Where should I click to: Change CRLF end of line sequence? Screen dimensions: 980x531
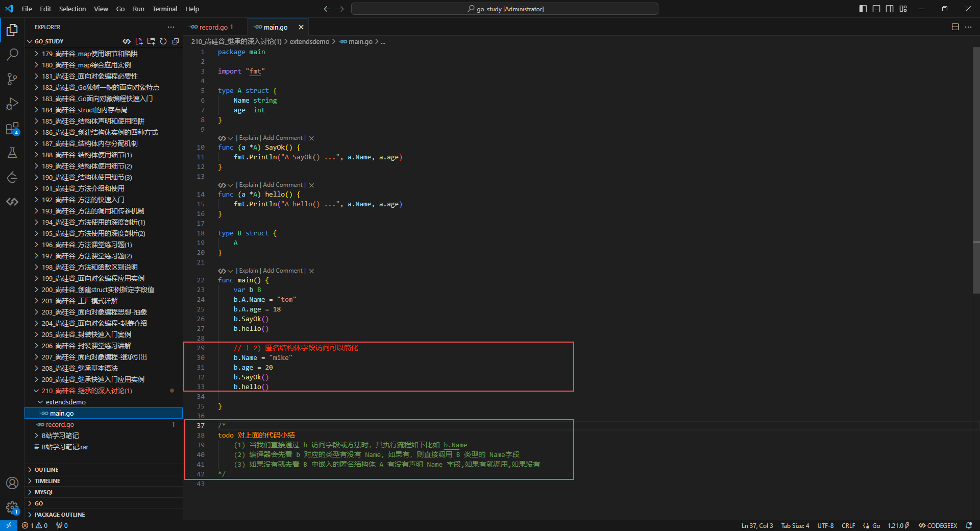pos(848,525)
